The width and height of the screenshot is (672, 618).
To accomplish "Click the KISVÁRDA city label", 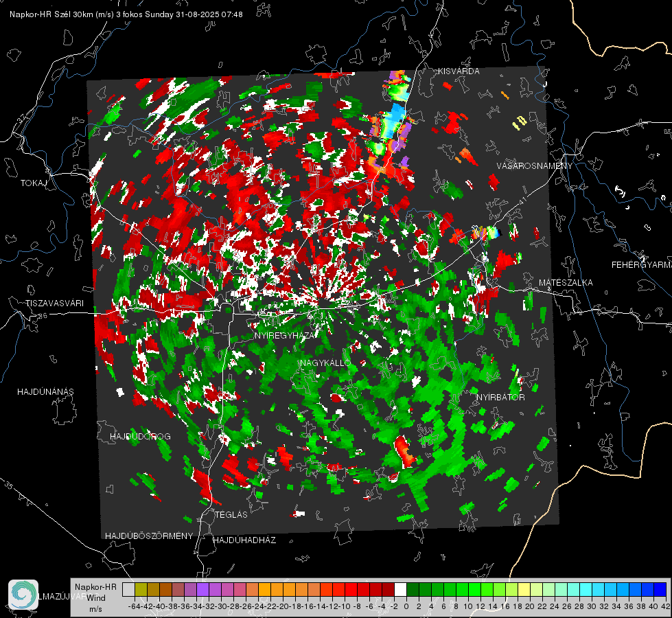I will coord(459,71).
